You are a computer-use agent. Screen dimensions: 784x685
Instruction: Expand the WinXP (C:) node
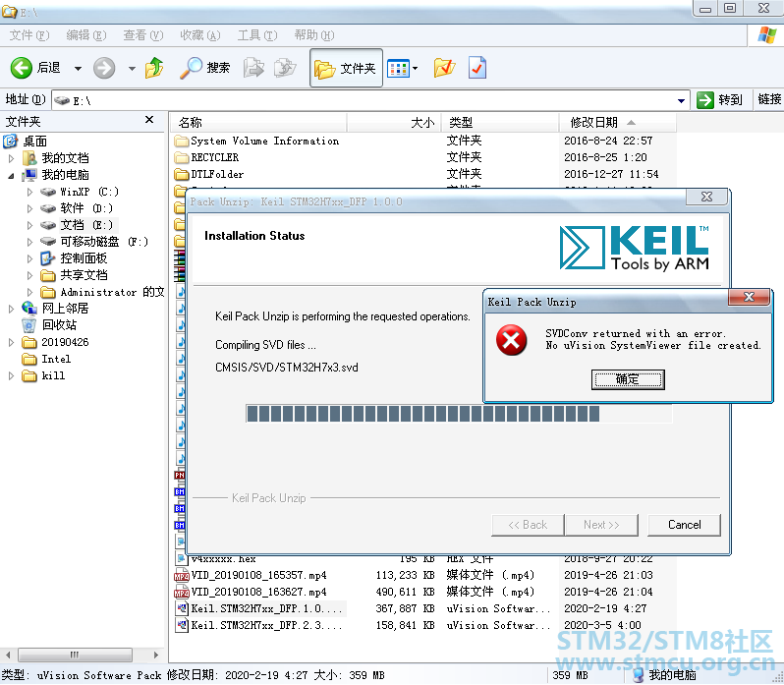[29, 192]
